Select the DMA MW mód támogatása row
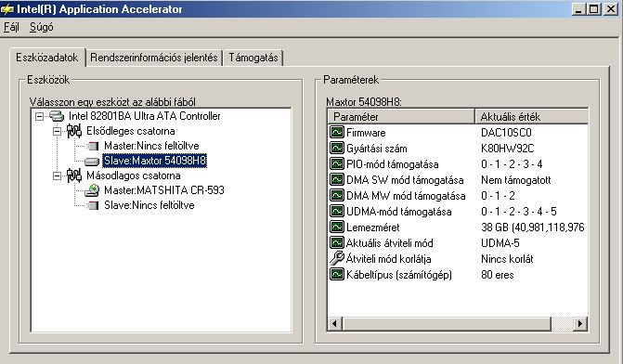The width and height of the screenshot is (623, 364). tap(458, 196)
